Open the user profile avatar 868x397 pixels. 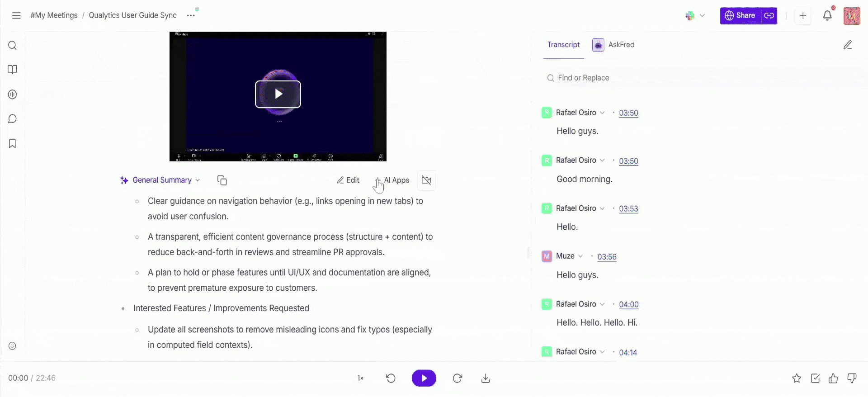pyautogui.click(x=852, y=16)
